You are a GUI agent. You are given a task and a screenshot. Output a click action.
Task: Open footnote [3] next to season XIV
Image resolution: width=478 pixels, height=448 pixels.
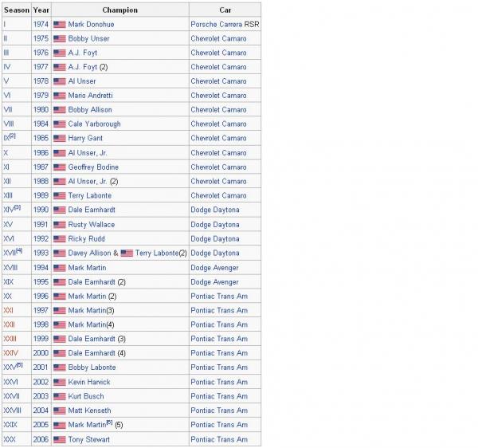[18, 207]
